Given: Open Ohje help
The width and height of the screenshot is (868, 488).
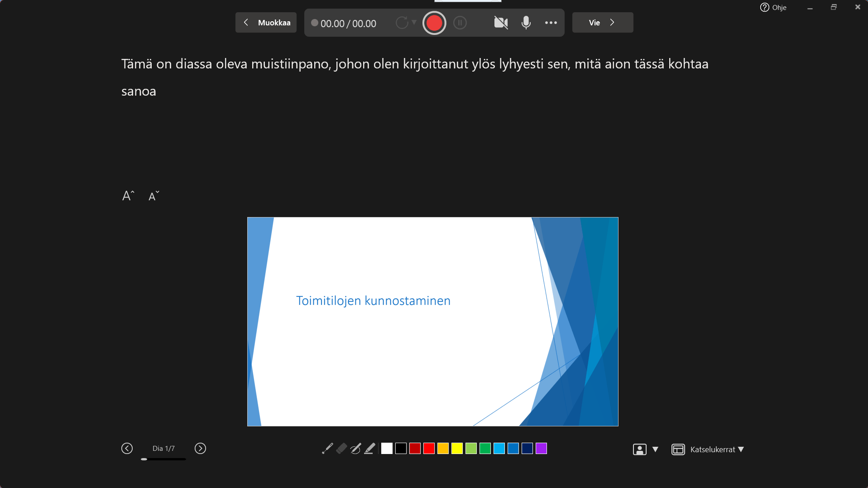Looking at the screenshot, I should coord(773,7).
